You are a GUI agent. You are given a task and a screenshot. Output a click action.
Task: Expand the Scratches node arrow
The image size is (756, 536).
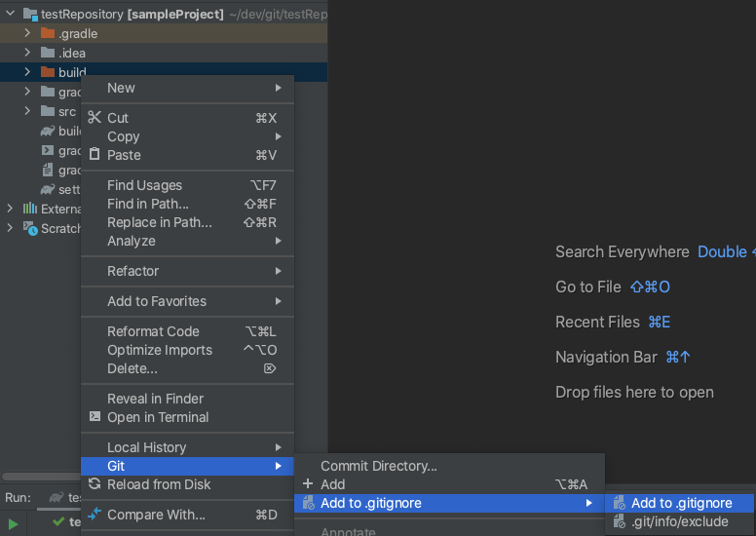click(11, 228)
